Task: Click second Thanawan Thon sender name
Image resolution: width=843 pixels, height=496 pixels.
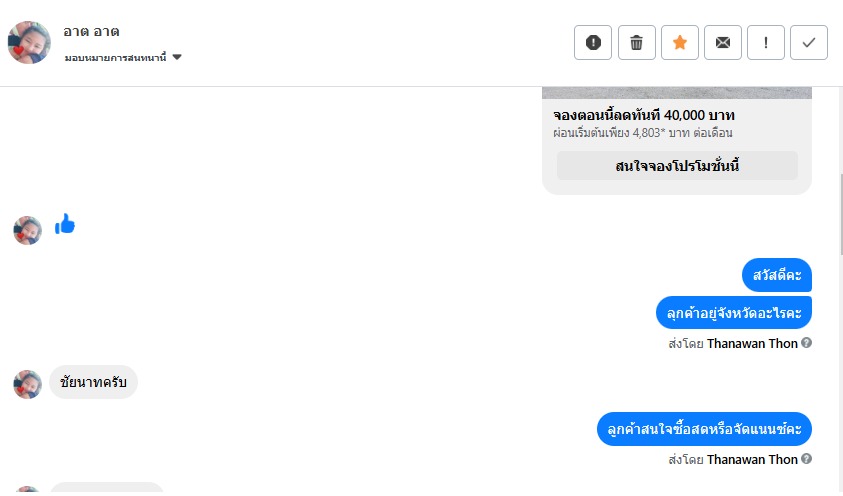Action: tap(752, 460)
